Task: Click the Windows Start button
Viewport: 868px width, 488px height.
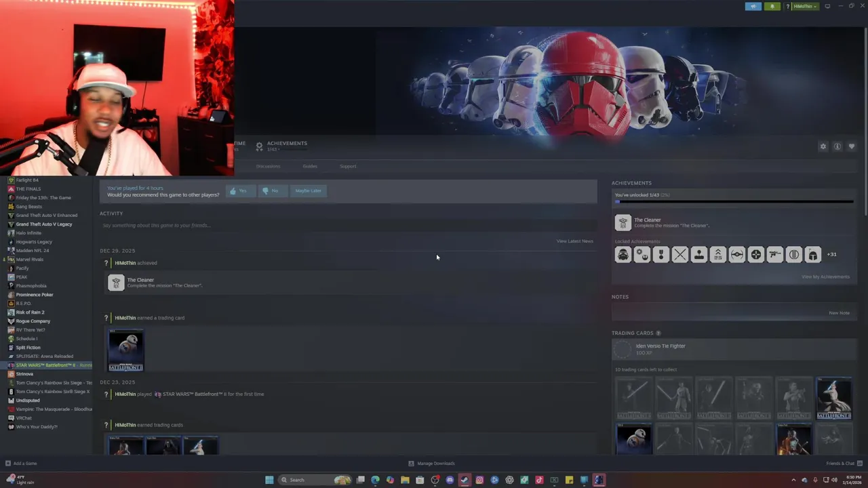Action: pyautogui.click(x=269, y=480)
